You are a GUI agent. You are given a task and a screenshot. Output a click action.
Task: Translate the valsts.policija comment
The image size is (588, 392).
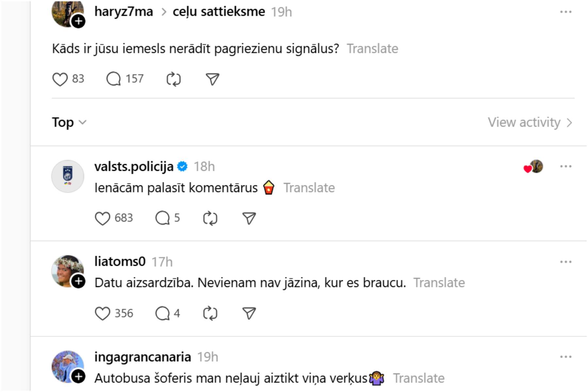point(309,188)
